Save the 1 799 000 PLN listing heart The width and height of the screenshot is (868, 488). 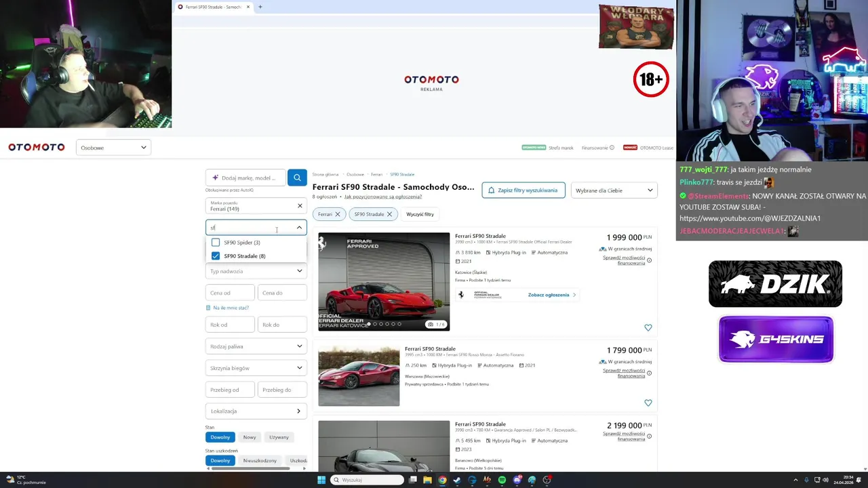tap(648, 403)
